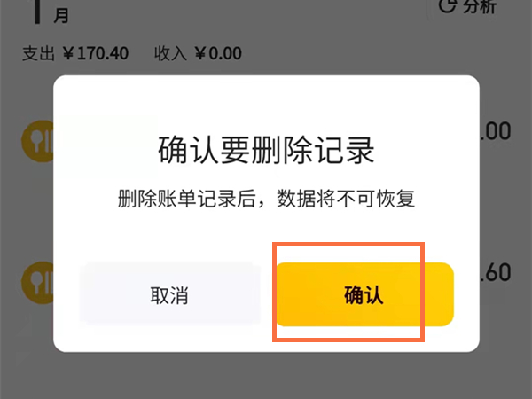This screenshot has height=399, width=532.
Task: Click the ¥170.40 expense total
Action: pos(96,53)
